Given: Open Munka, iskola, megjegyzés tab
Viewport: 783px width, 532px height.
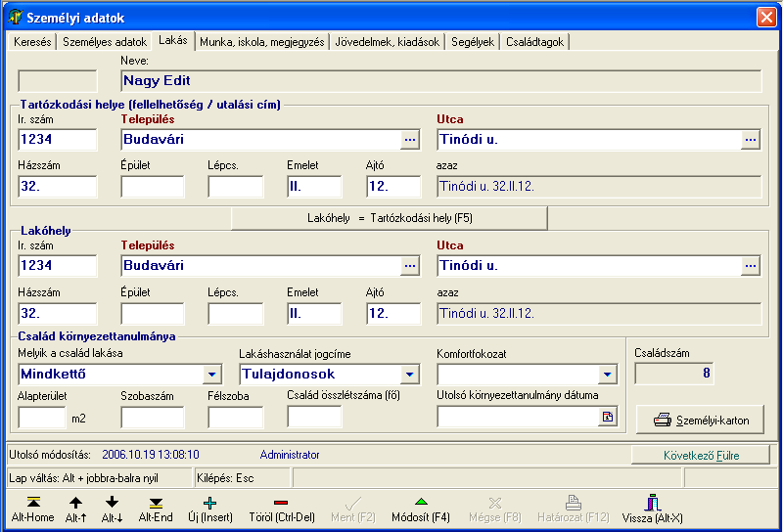Looking at the screenshot, I should [262, 42].
